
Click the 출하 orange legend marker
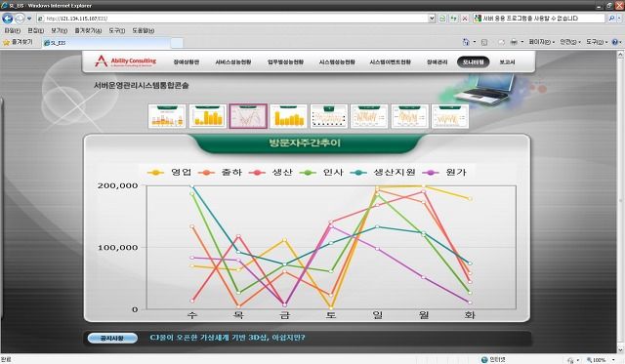[x=206, y=173]
